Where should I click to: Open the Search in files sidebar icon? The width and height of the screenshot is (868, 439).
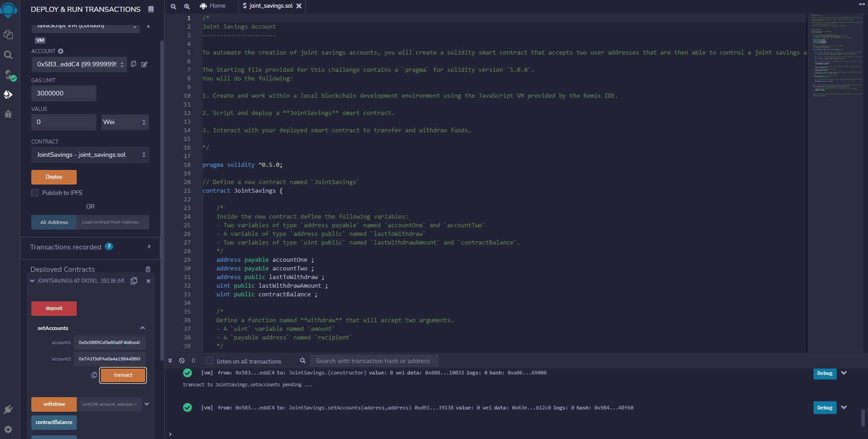(x=8, y=55)
